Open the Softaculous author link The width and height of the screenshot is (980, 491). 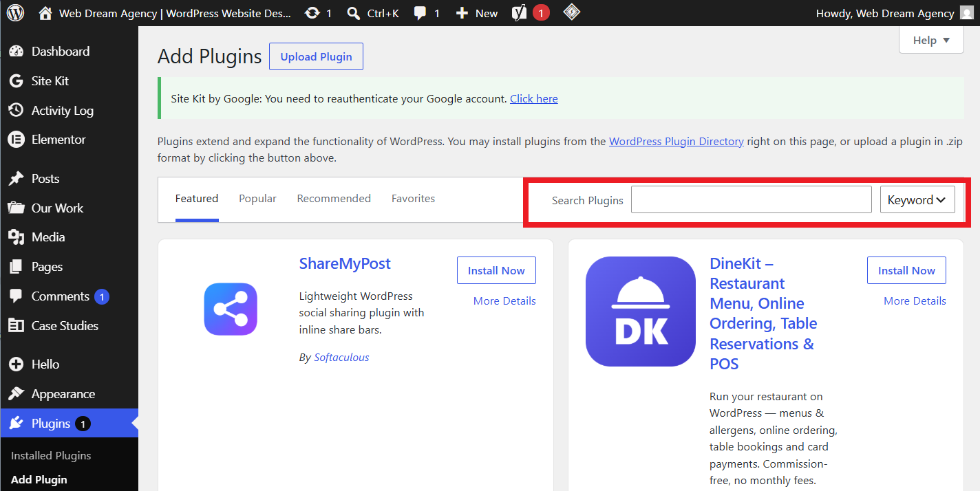pos(341,358)
